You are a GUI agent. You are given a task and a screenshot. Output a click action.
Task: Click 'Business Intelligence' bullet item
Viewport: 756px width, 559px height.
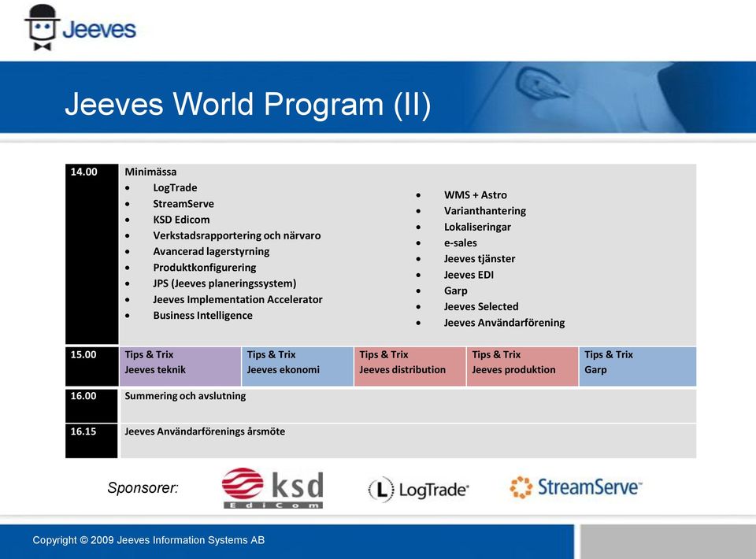pyautogui.click(x=202, y=315)
